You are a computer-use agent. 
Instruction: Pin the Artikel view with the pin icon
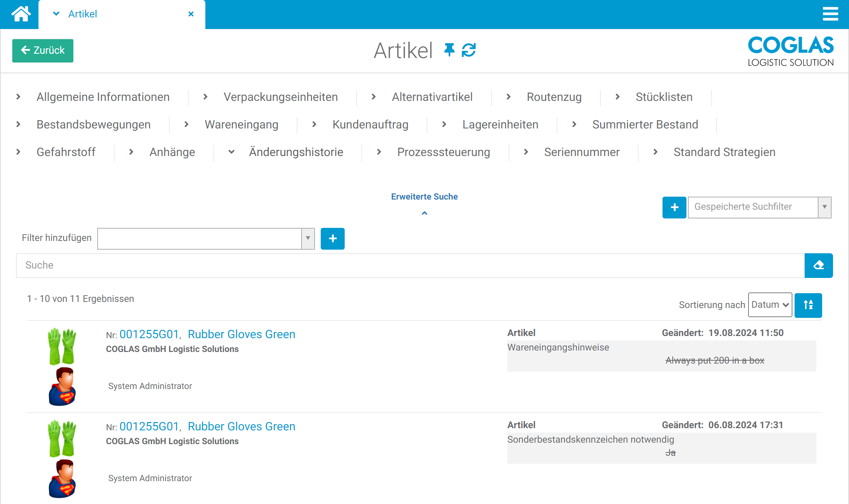tap(450, 50)
